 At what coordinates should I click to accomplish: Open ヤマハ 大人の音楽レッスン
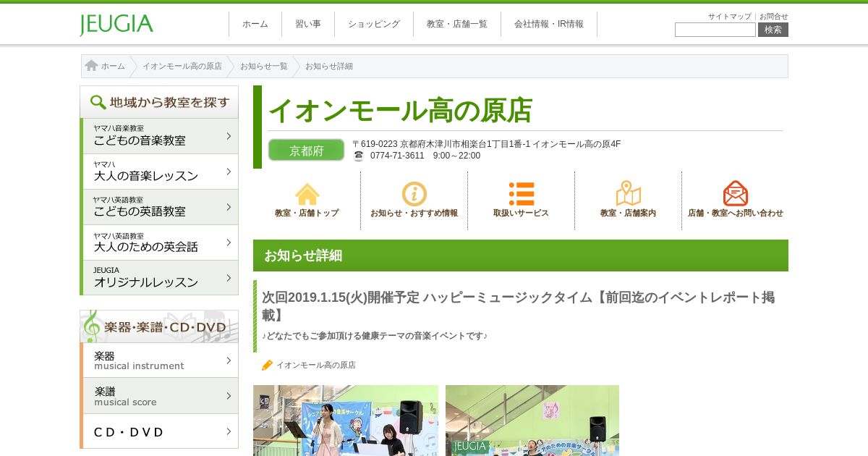point(159,172)
